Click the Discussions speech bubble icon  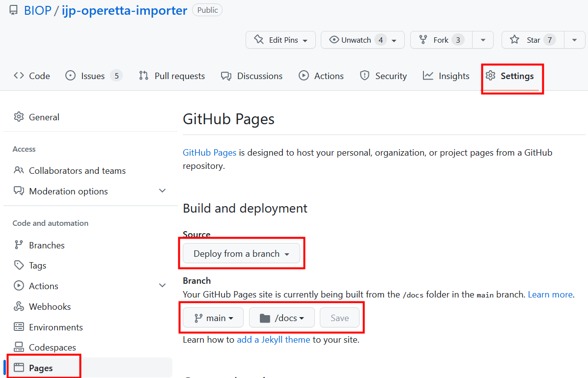[x=226, y=76]
